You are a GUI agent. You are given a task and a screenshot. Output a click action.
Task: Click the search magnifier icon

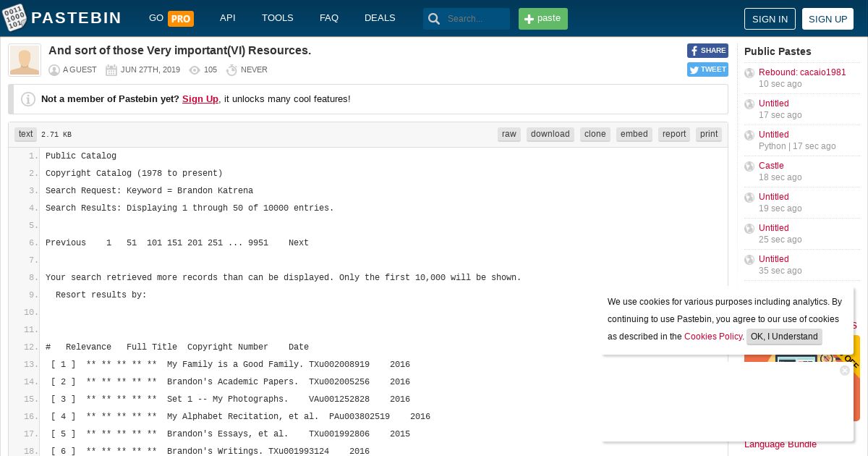(x=434, y=19)
